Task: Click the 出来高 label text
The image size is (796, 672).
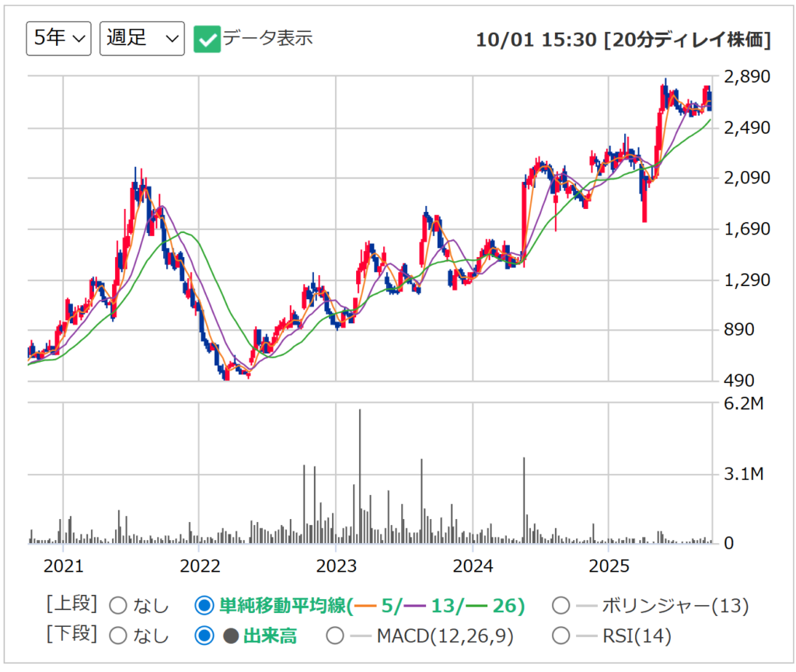Action: 270,635
